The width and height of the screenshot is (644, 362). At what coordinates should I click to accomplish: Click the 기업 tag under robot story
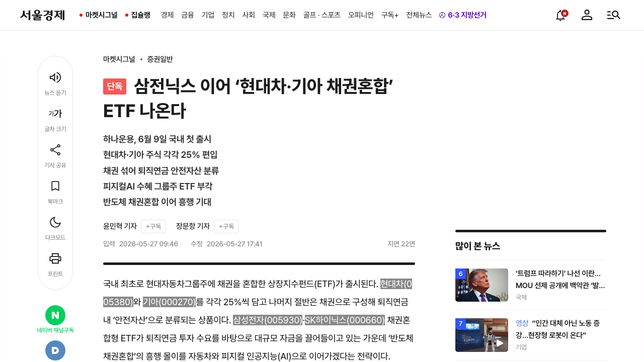(x=521, y=347)
